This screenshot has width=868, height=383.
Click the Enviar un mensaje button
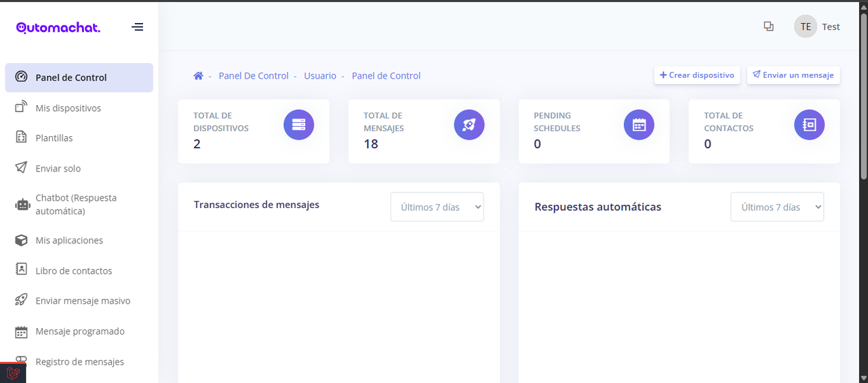(793, 75)
